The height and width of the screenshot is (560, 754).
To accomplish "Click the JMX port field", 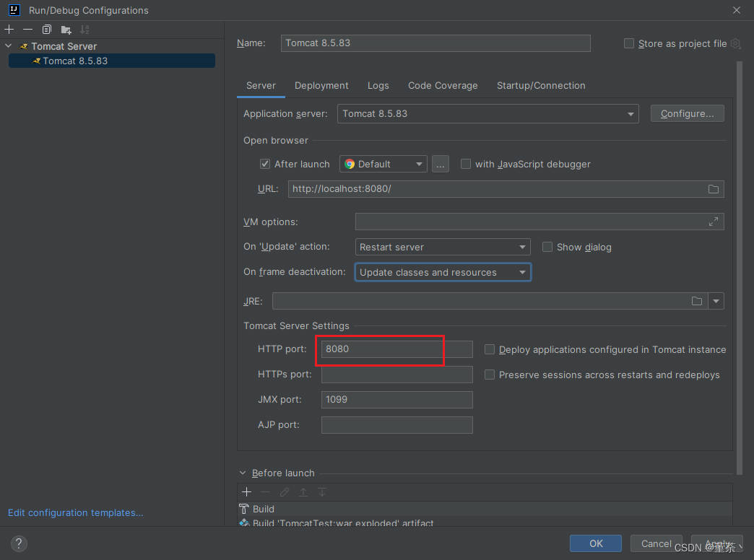I will point(396,400).
